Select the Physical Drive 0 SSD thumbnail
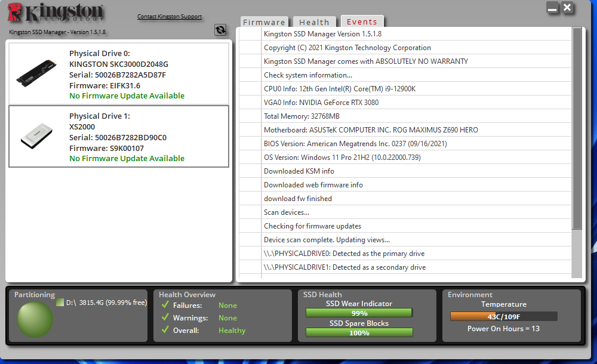The height and width of the screenshot is (364, 597). point(36,73)
